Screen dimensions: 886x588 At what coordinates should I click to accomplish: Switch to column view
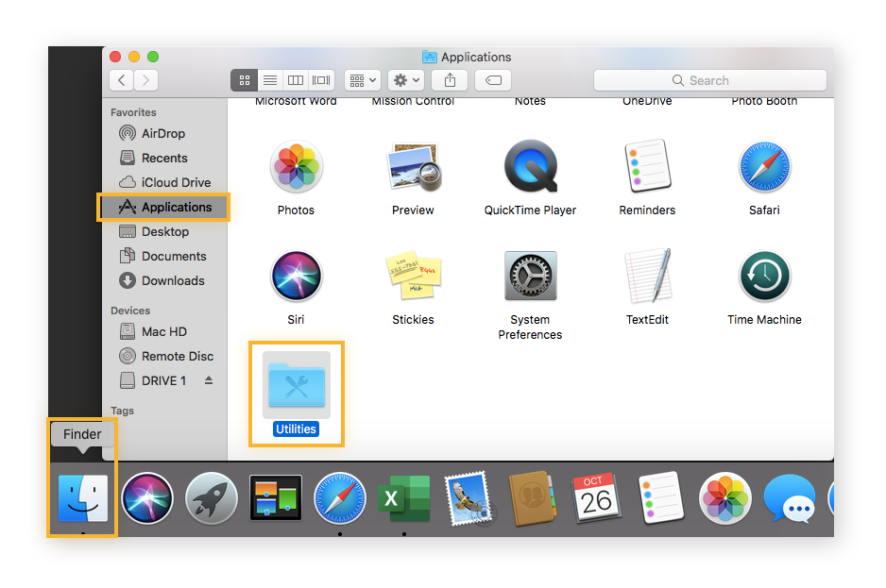(295, 80)
